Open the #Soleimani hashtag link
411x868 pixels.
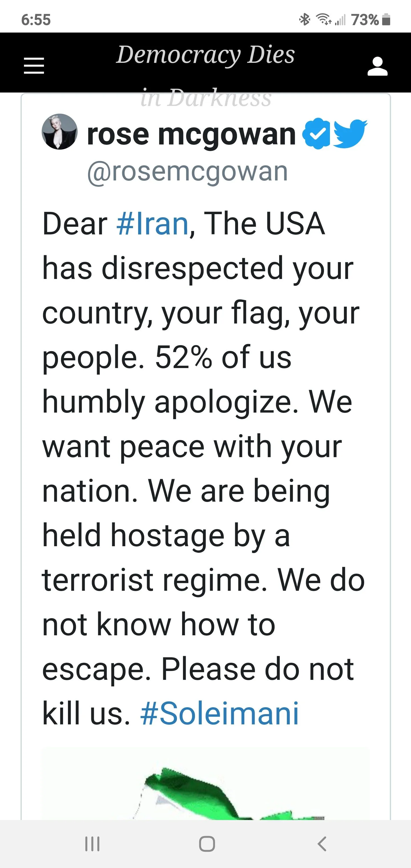[219, 713]
